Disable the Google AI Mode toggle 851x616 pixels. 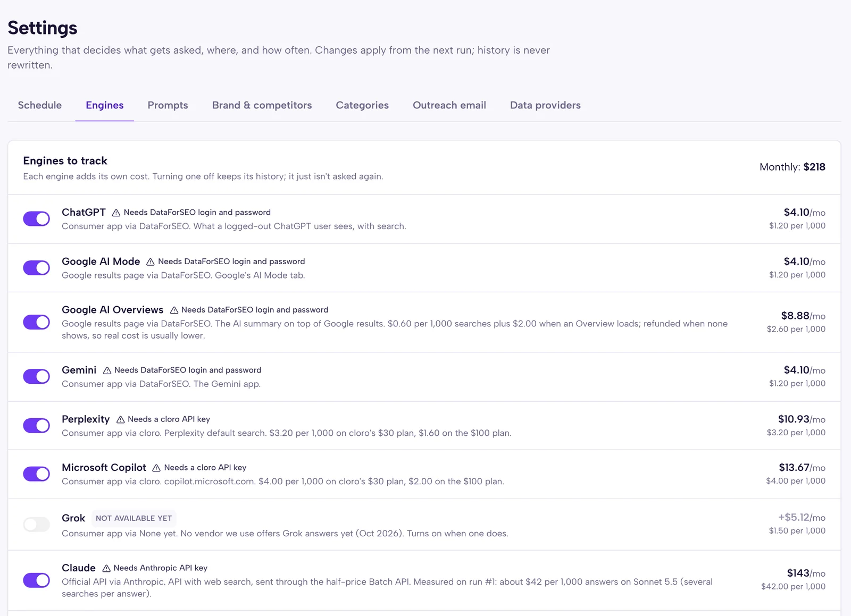(x=36, y=268)
